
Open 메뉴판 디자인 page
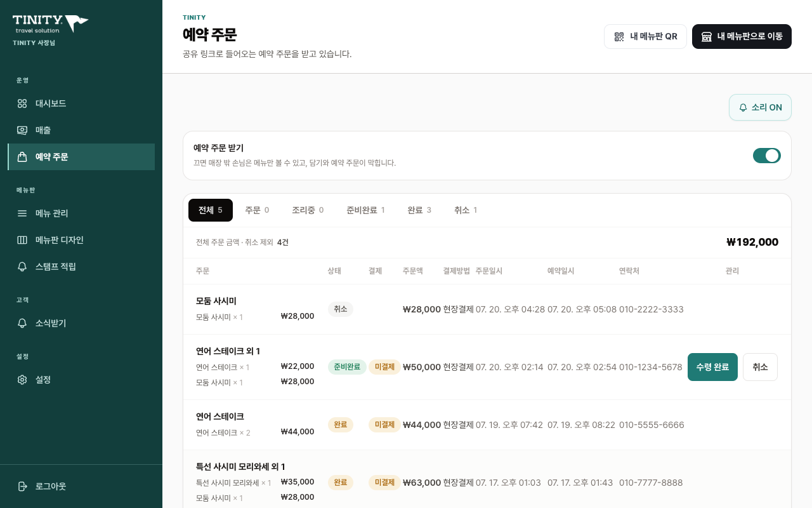point(81,240)
